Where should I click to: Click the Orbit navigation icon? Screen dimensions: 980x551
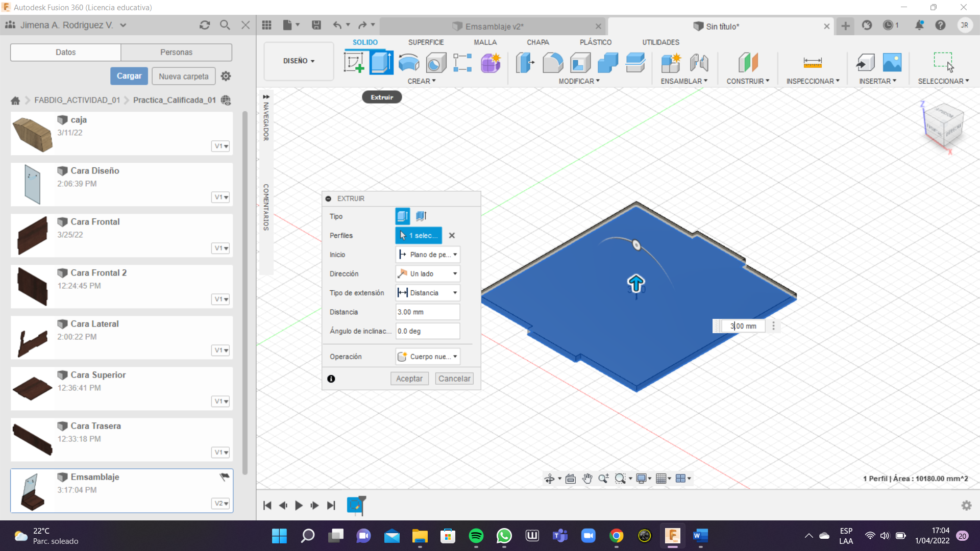tap(550, 479)
